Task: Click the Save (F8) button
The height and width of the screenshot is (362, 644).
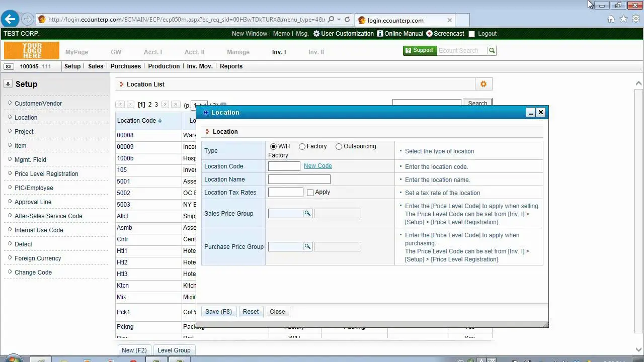Action: tap(218, 312)
